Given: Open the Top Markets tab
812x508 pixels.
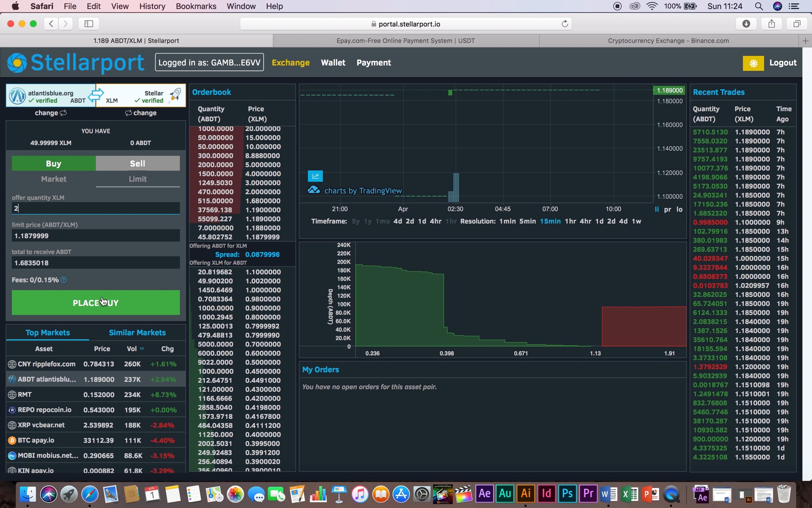Looking at the screenshot, I should [x=48, y=333].
